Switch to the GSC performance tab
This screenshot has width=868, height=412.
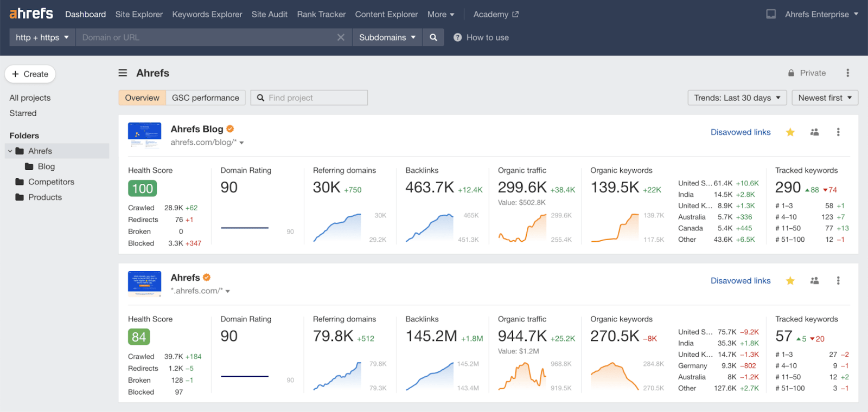pos(205,98)
